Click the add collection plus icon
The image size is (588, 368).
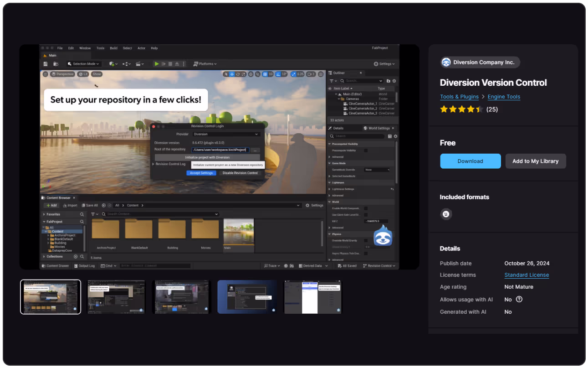[76, 257]
